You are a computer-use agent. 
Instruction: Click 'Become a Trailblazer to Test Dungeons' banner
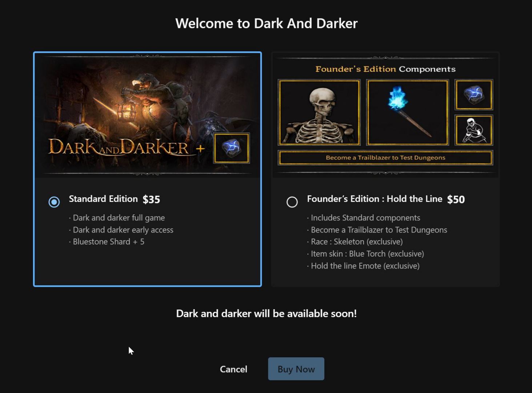(385, 158)
